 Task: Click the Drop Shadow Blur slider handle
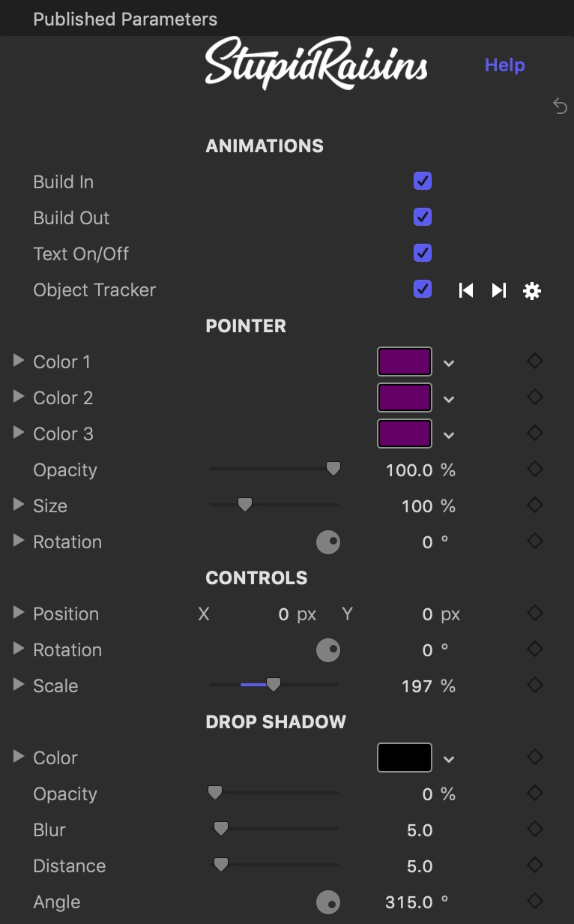(x=220, y=829)
